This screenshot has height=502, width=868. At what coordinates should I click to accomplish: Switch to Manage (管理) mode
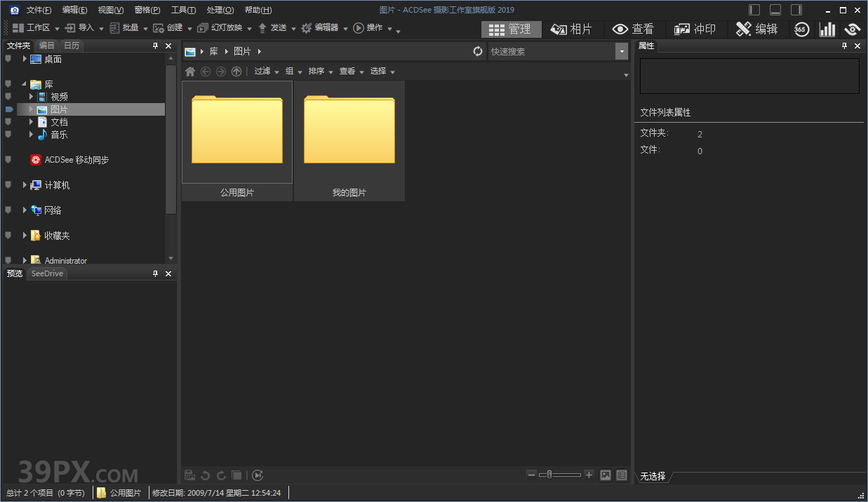coord(512,29)
